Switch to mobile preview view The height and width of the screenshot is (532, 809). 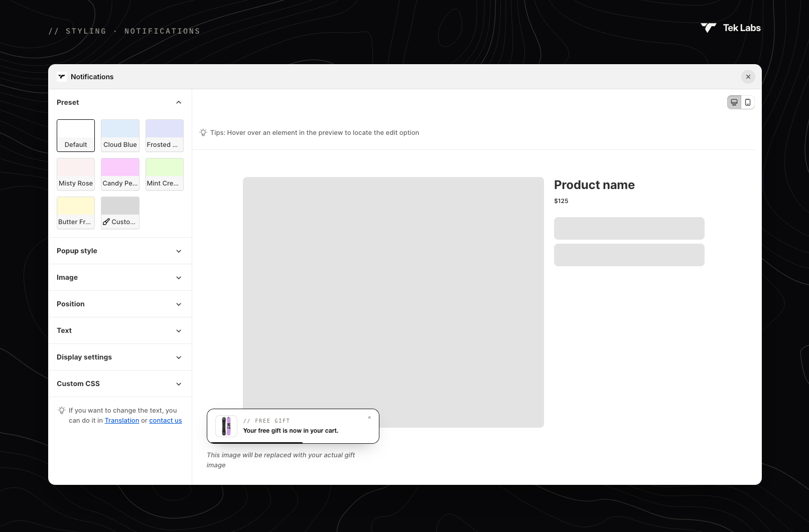(x=748, y=102)
